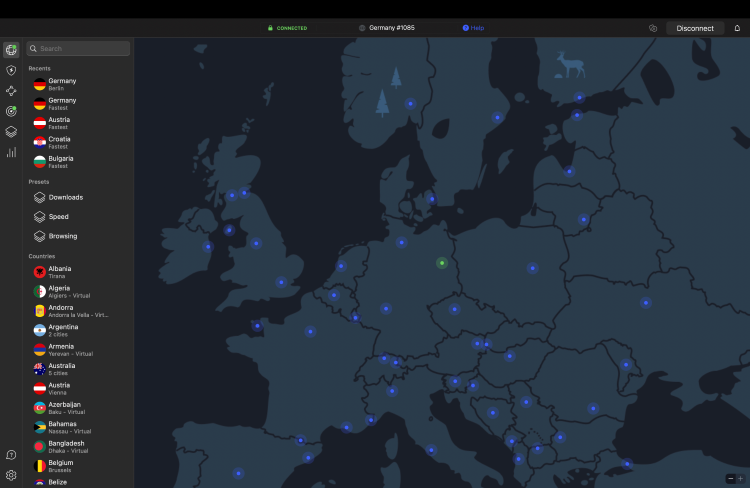This screenshot has width=750, height=488.
Task: Open the help question bubble in sidebar
Action: pyautogui.click(x=11, y=455)
